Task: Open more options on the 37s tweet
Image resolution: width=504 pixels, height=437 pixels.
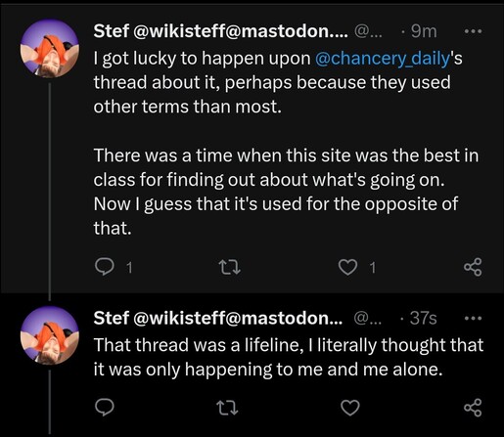Action: click(473, 318)
